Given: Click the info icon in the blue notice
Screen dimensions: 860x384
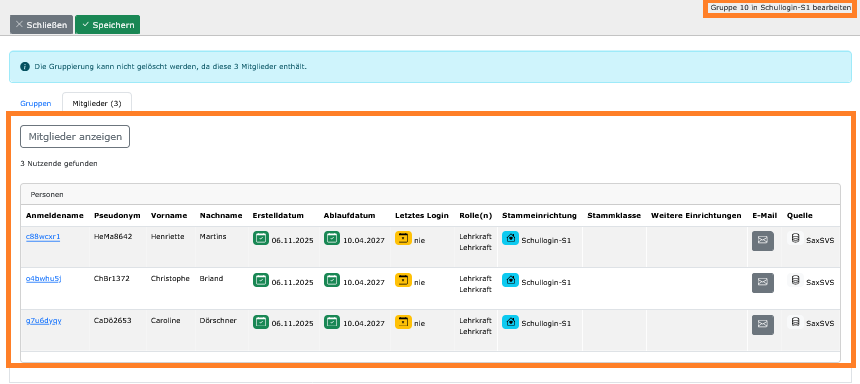Looking at the screenshot, I should tap(25, 66).
